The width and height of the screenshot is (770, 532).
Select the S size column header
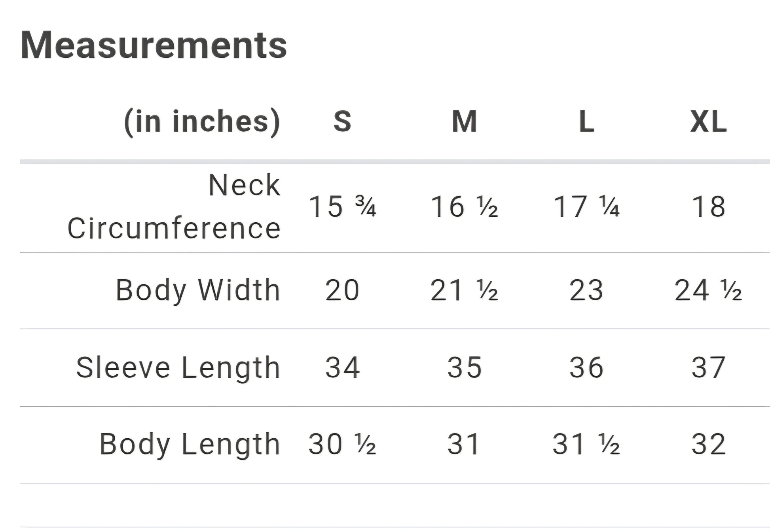click(342, 121)
